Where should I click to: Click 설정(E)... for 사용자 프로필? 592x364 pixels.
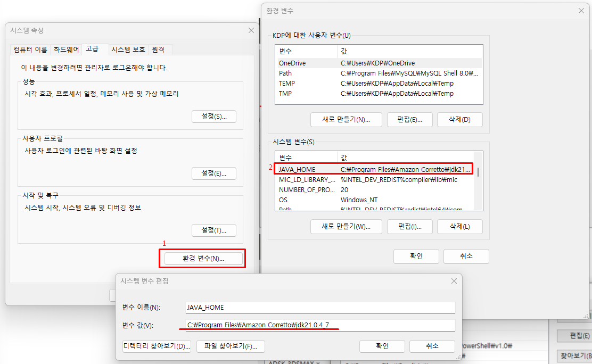tap(213, 173)
